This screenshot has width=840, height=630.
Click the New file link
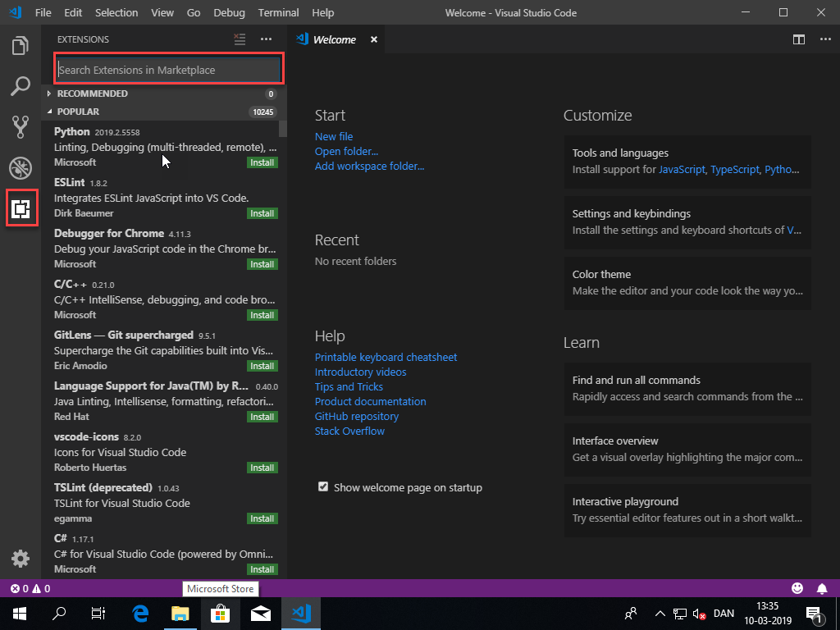click(x=334, y=137)
